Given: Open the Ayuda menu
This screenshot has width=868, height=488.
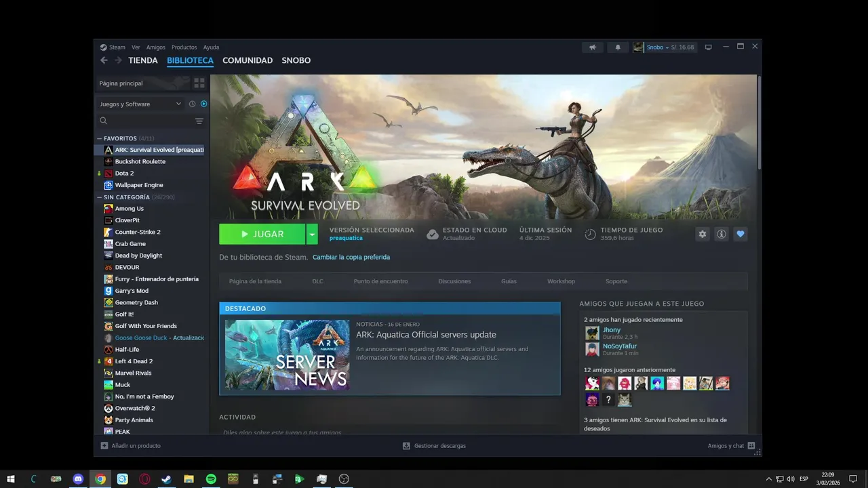Looking at the screenshot, I should 211,47.
